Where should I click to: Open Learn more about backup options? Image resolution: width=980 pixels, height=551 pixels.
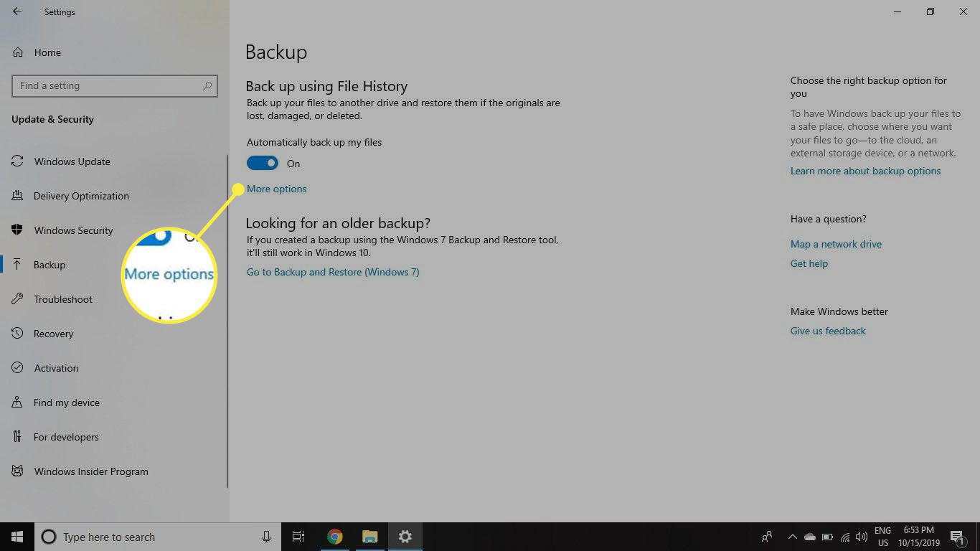[x=865, y=171]
